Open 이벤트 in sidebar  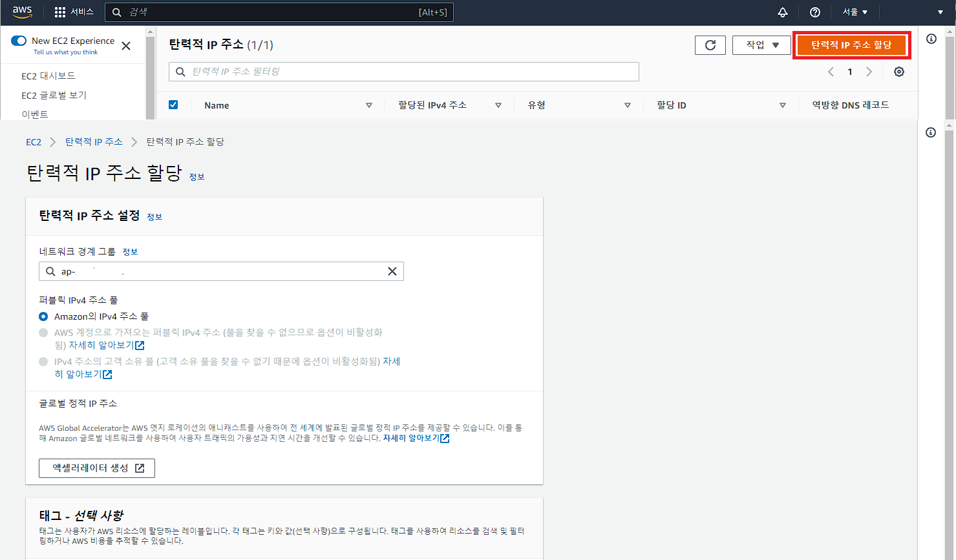click(35, 114)
